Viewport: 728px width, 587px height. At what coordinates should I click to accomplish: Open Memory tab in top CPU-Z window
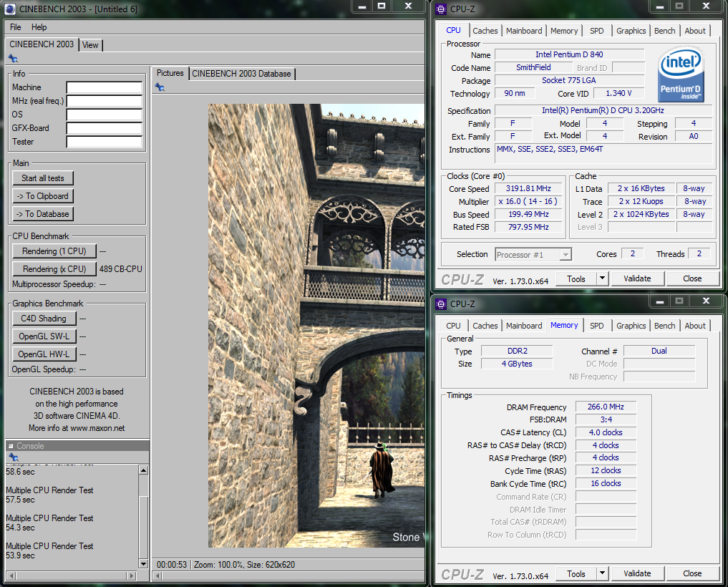click(564, 31)
